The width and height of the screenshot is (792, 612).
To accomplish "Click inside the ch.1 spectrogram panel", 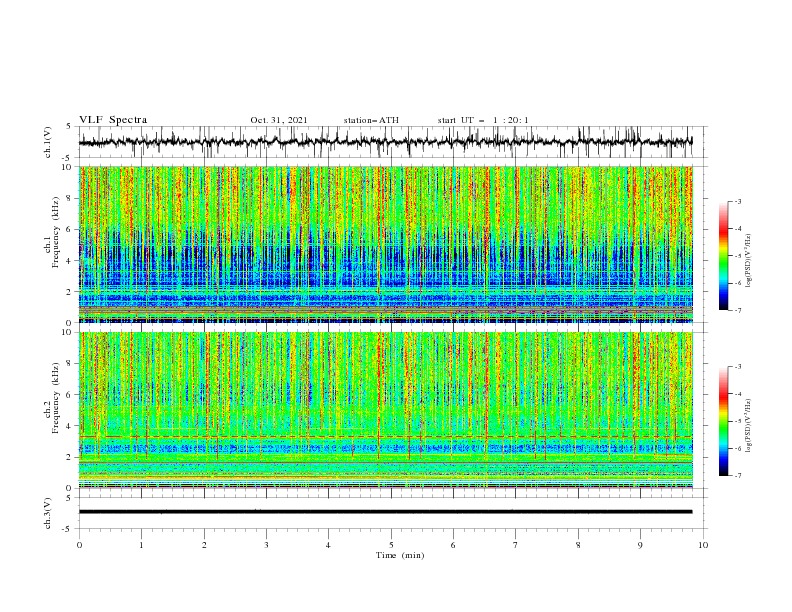I will (x=385, y=244).
